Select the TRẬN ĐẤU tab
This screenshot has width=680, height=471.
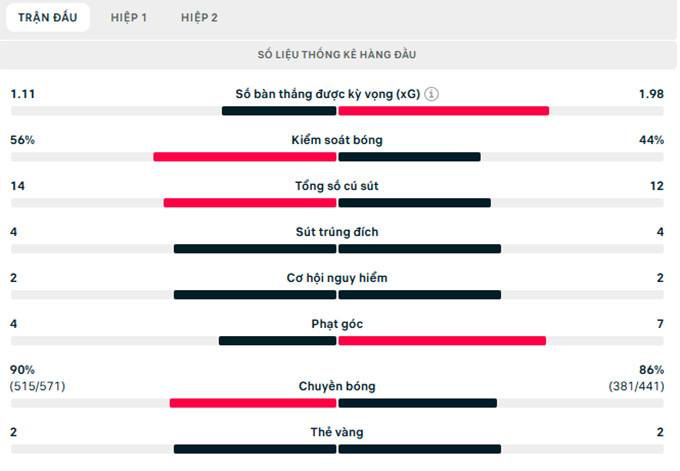click(47, 17)
